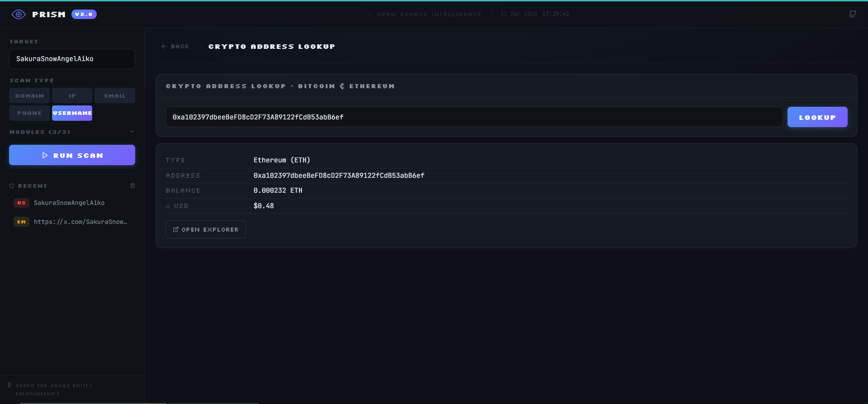The width and height of the screenshot is (868, 404).
Task: Click the Modules (3/3) label
Action: point(40,132)
